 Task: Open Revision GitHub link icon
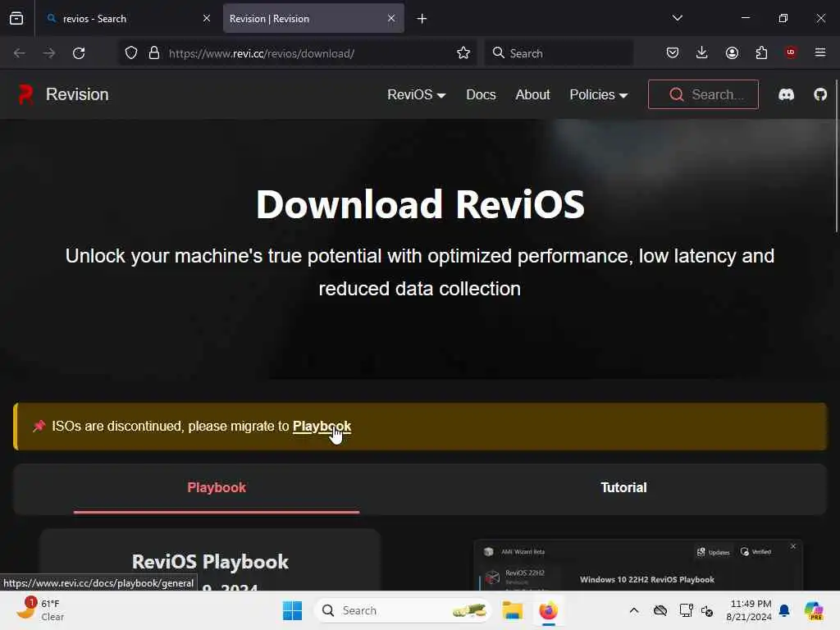pos(820,95)
